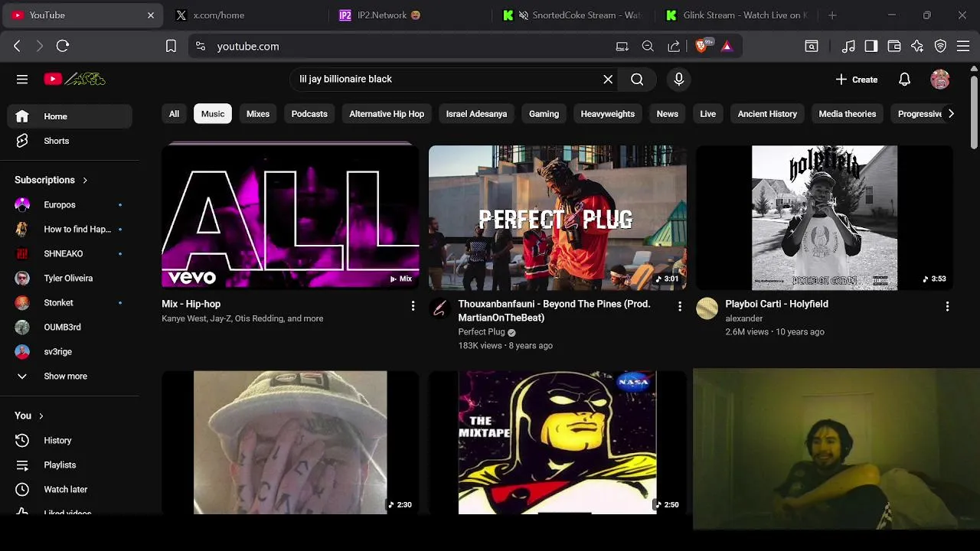Screen dimensions: 980x551
Task: Select the Heavyweights chip
Action: [x=608, y=114]
